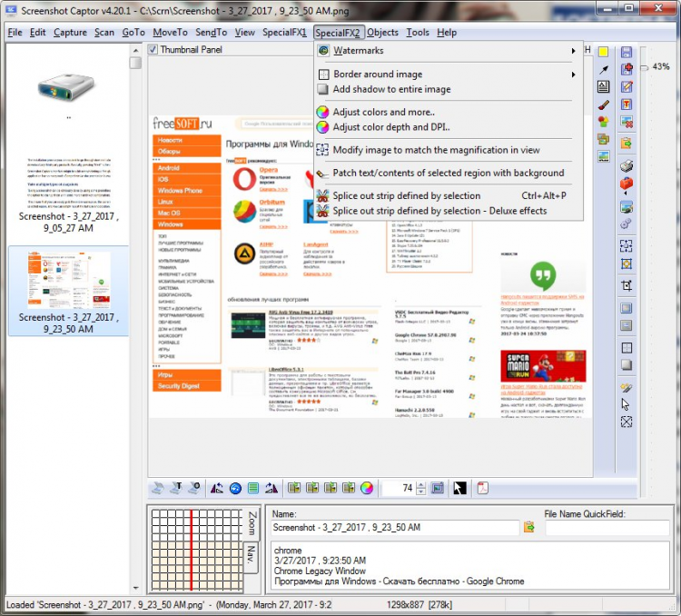This screenshot has height=616, width=681.
Task: Click the dashed selection arrows icon
Action: point(626,246)
